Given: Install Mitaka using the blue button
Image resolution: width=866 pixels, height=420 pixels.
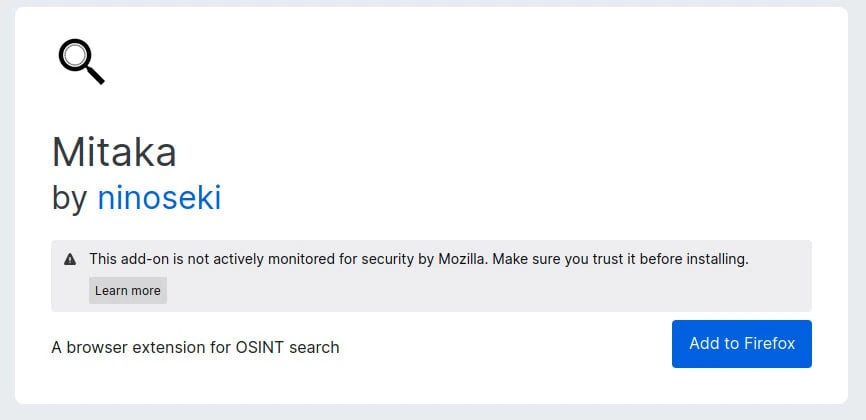Looking at the screenshot, I should (741, 343).
